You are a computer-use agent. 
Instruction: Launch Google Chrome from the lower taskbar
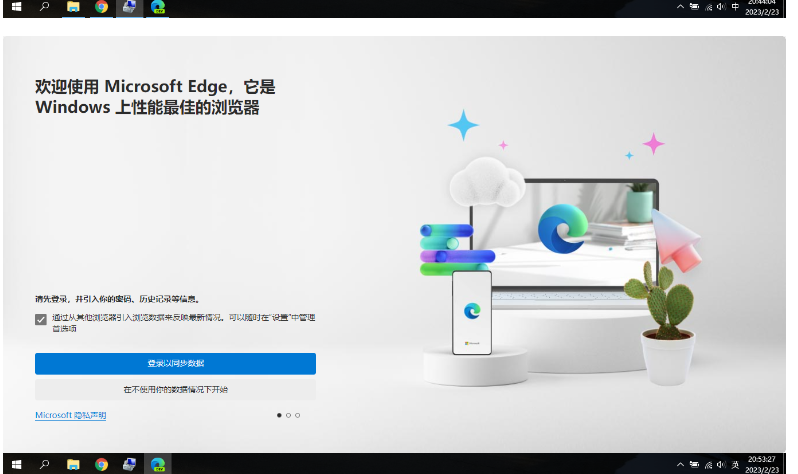(x=101, y=464)
